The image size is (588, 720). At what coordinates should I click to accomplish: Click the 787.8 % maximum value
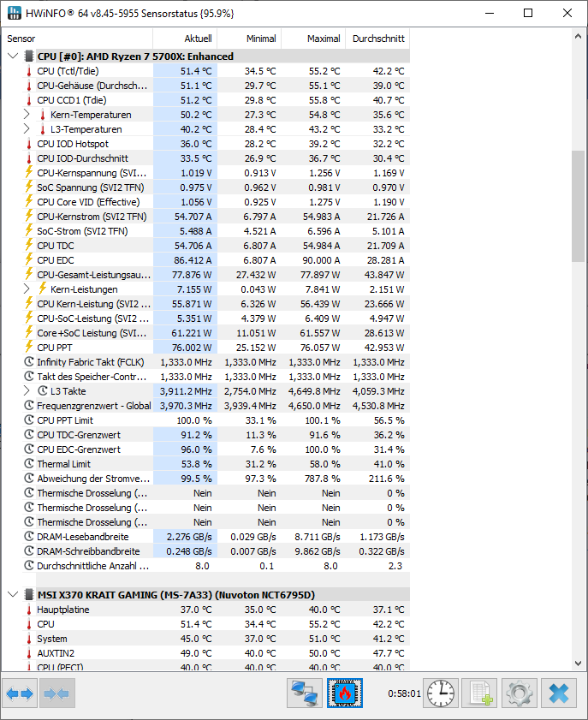tap(323, 479)
